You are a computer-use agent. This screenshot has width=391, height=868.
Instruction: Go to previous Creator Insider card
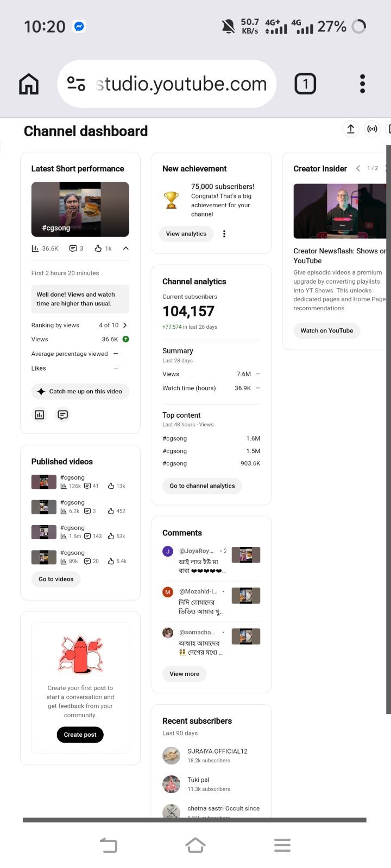coord(358,168)
